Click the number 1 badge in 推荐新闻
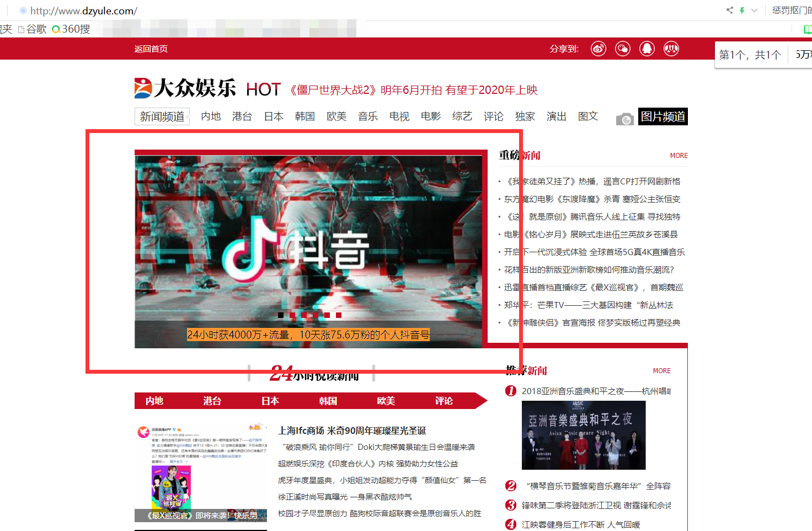Screen dimensions: 812x531 tap(511, 391)
